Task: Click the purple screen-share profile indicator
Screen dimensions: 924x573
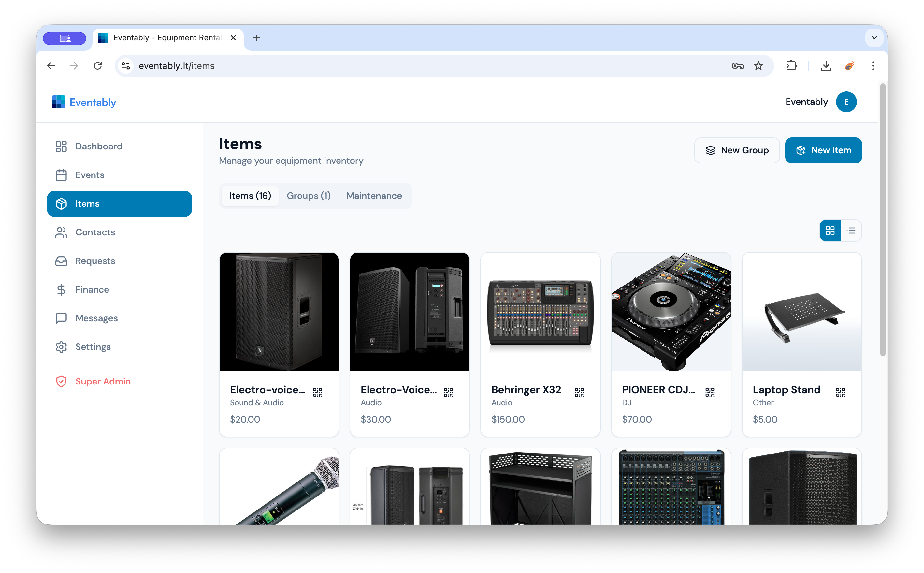Action: click(65, 38)
